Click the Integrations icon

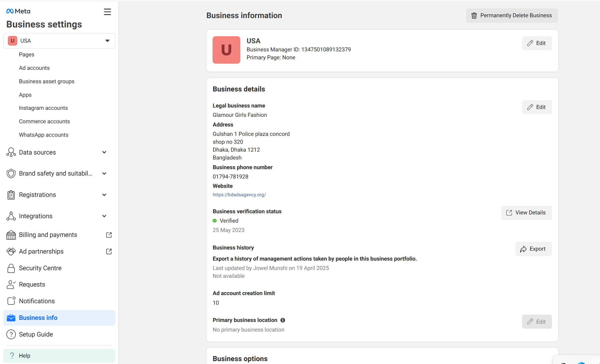point(11,216)
